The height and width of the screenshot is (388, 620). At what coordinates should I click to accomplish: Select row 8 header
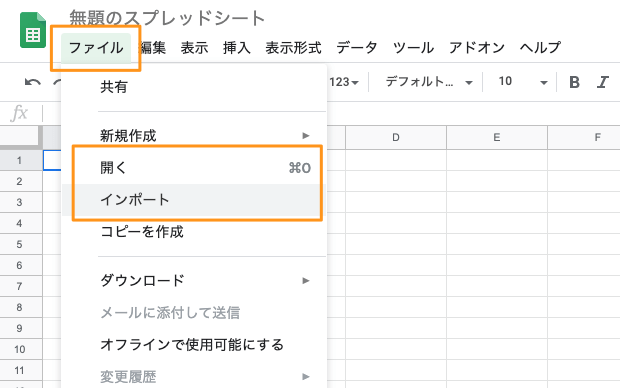[x=21, y=307]
